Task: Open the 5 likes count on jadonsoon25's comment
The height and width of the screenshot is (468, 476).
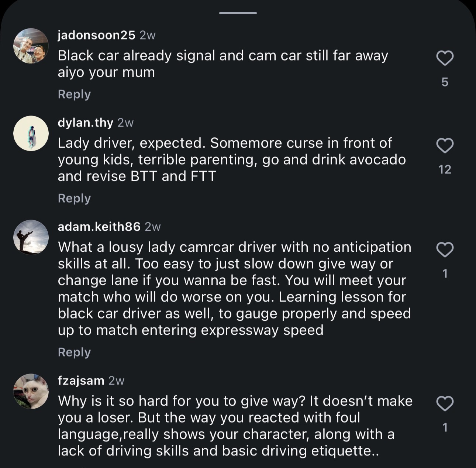Action: click(x=445, y=82)
